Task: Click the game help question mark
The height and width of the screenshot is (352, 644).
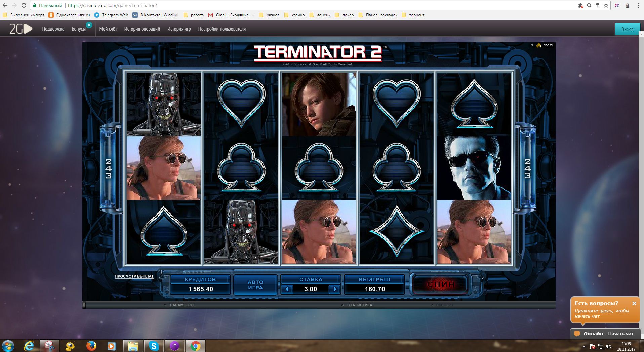Action: [x=532, y=45]
